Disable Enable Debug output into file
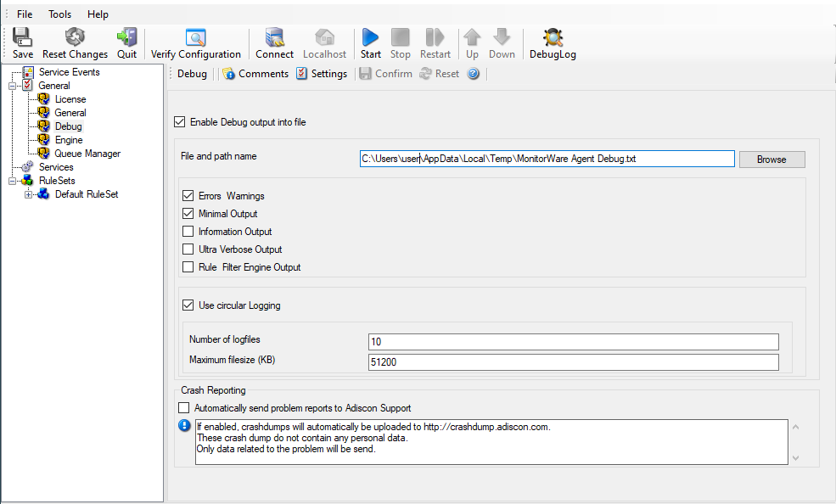The image size is (836, 504). pyautogui.click(x=179, y=122)
